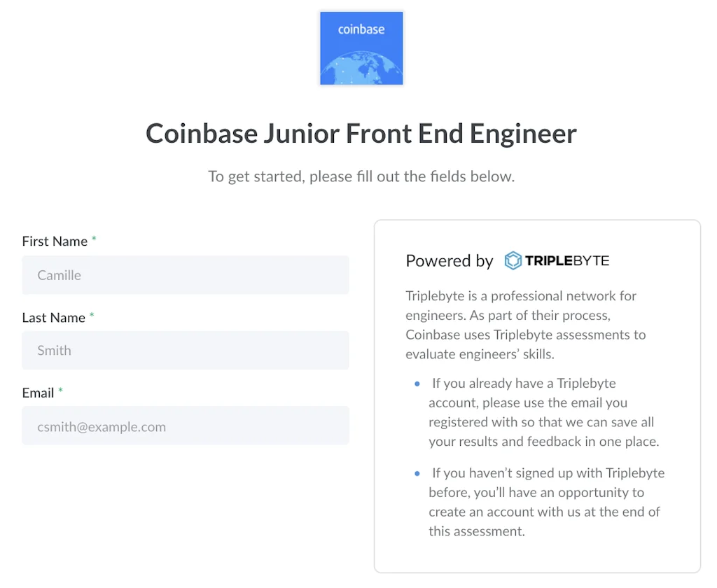717x588 pixels.
Task: Select the Email input field
Action: (x=186, y=426)
